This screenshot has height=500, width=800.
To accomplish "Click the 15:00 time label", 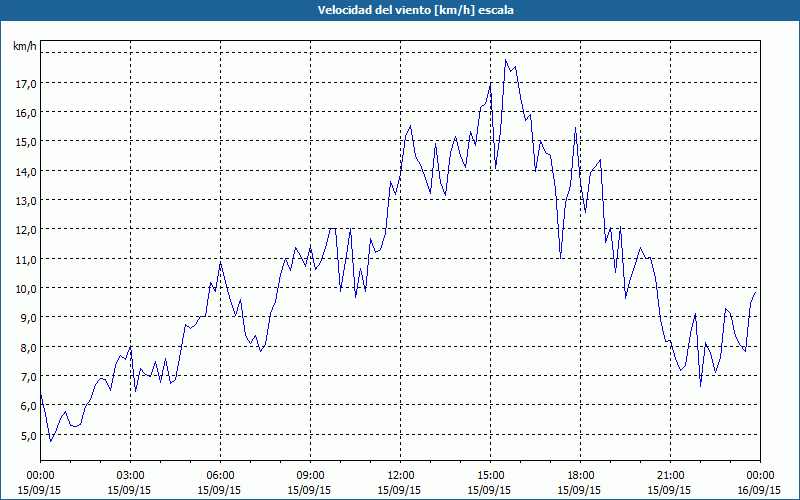I will pos(490,476).
